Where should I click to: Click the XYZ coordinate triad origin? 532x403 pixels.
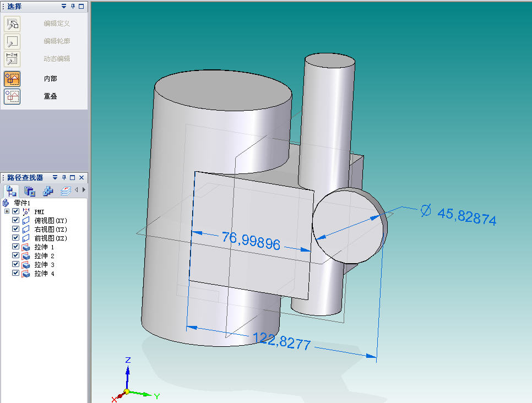point(127,392)
